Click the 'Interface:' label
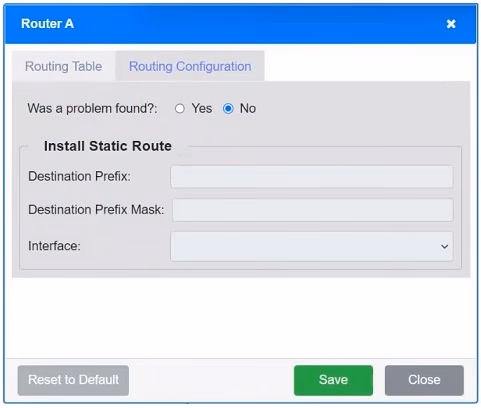 click(54, 246)
